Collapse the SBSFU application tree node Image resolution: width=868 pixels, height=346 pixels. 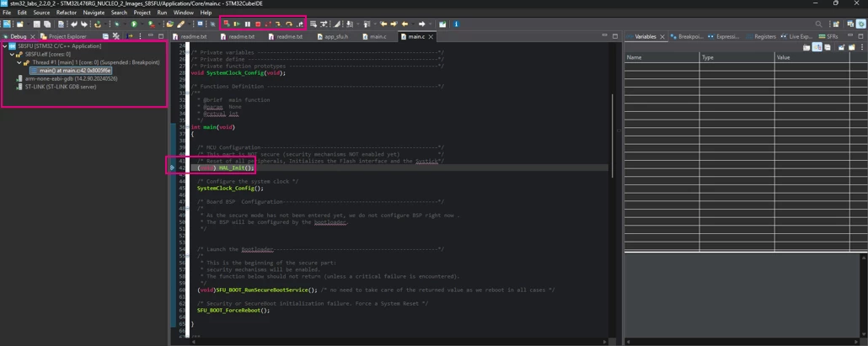tap(4, 46)
